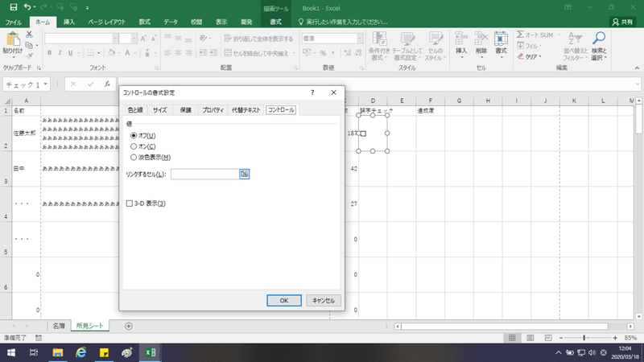Enable the 3-D 表示 checkbox
Image resolution: width=644 pixels, height=362 pixels.
pos(130,204)
